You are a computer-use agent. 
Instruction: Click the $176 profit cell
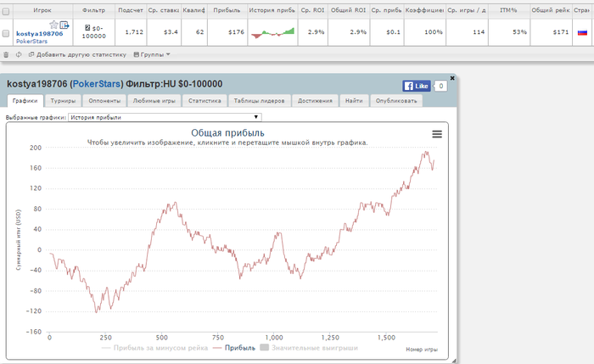tap(227, 32)
